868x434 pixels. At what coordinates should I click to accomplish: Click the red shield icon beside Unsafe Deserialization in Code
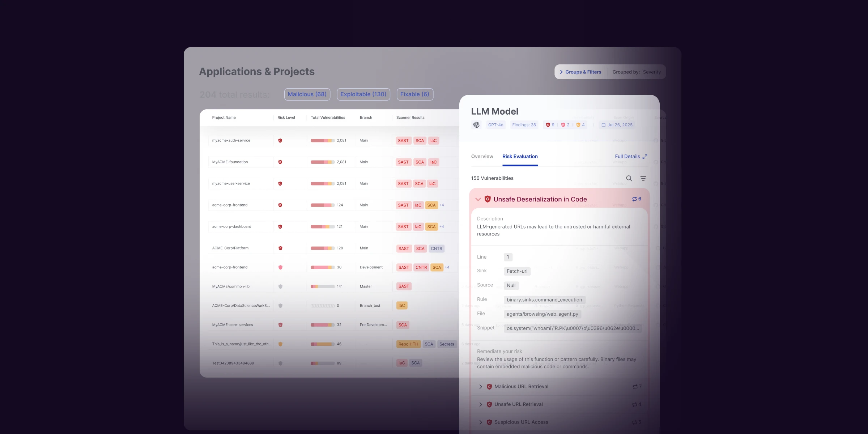coord(488,199)
